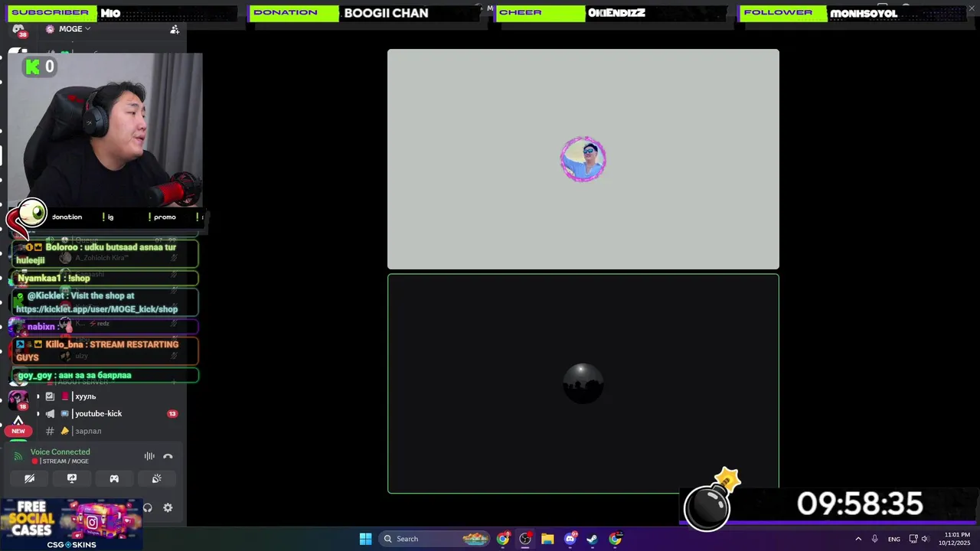Click the nabixn chat username
This screenshot has height=551, width=980.
41,326
